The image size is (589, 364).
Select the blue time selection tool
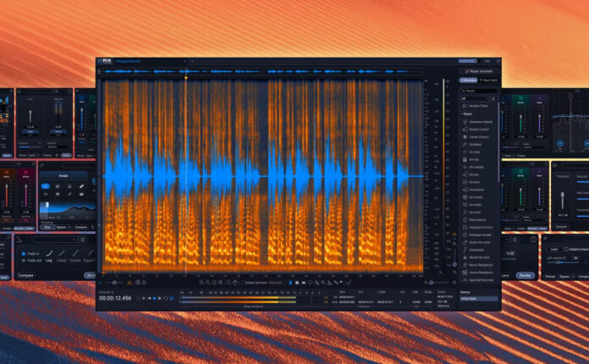coord(290,283)
